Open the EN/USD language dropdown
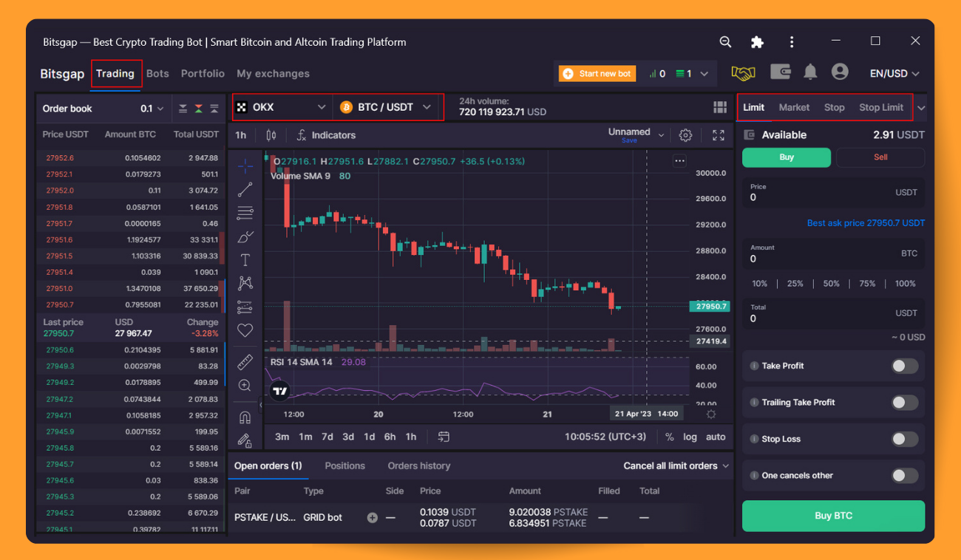The height and width of the screenshot is (560, 961). (894, 73)
